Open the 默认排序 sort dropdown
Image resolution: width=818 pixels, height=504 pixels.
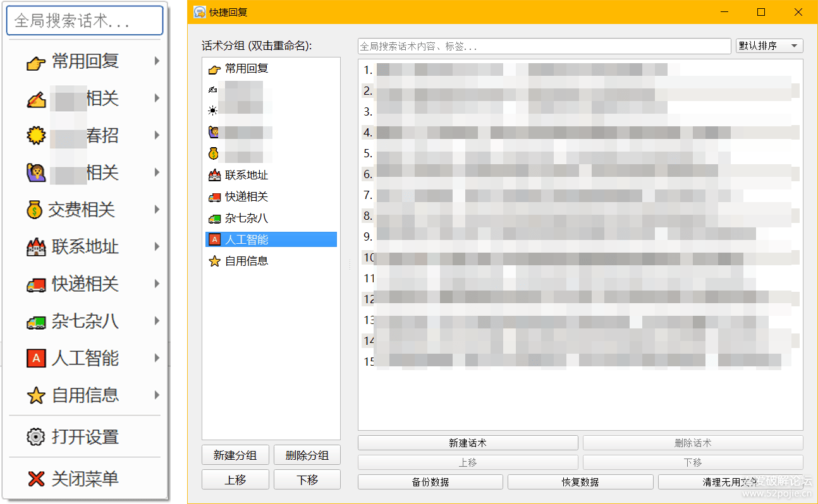[x=769, y=45]
